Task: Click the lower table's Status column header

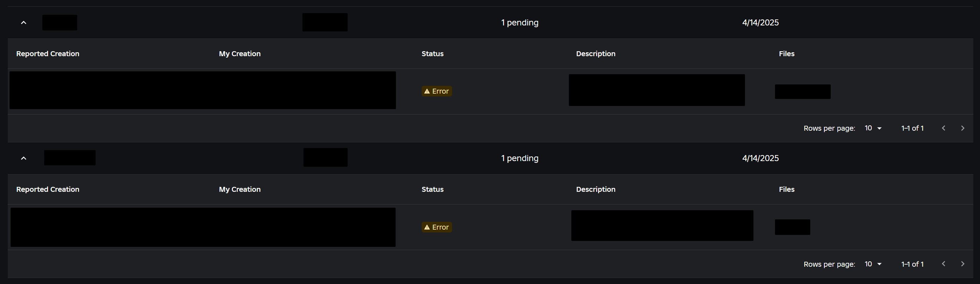Action: tap(433, 189)
